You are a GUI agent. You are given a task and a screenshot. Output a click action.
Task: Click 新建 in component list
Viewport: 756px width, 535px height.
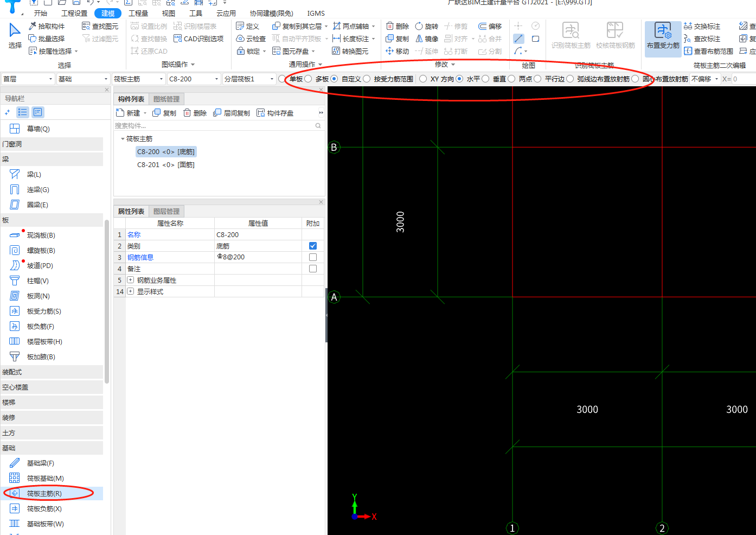point(131,113)
